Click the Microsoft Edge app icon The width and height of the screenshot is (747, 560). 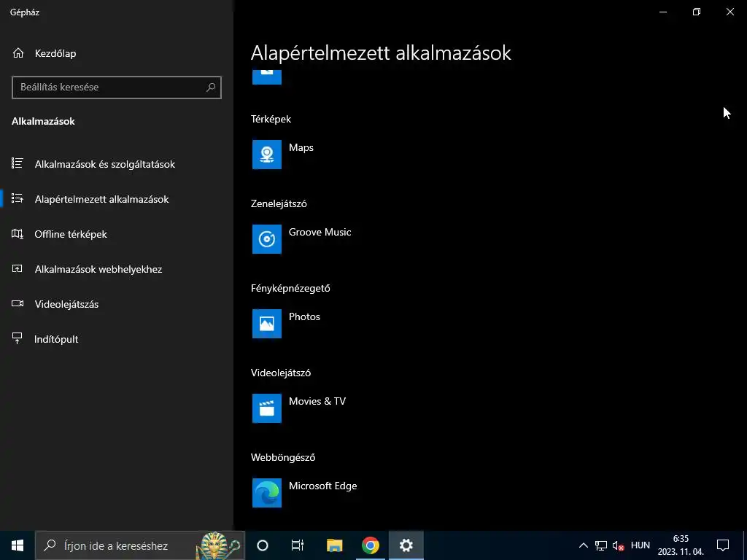point(267,493)
